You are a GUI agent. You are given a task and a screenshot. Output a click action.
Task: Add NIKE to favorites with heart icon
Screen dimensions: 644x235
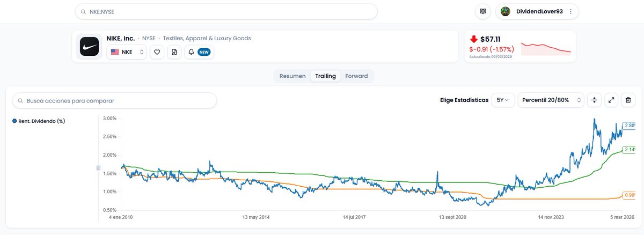[x=157, y=52]
